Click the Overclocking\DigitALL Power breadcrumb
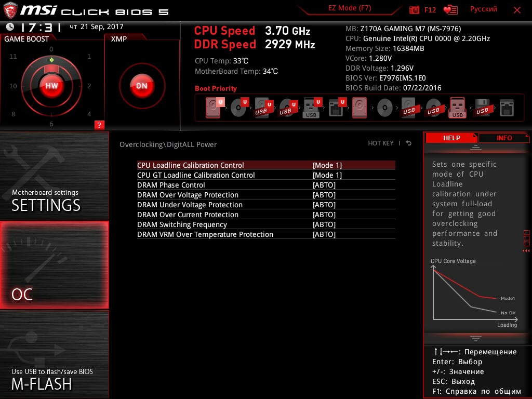 click(x=168, y=144)
